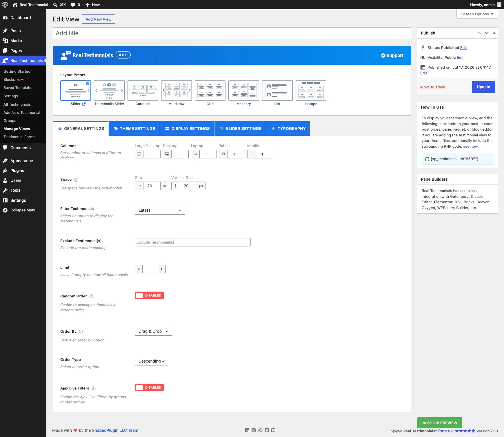Collapse the Publish panel triangle
The height and width of the screenshot is (437, 504).
pos(494,33)
